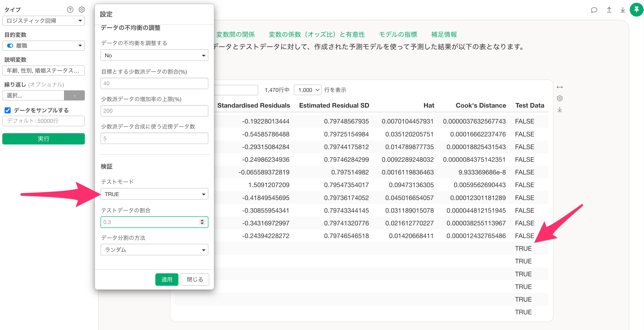This screenshot has height=330, width=644.
Task: Open analytics settings gear icon
Action: coord(82,9)
